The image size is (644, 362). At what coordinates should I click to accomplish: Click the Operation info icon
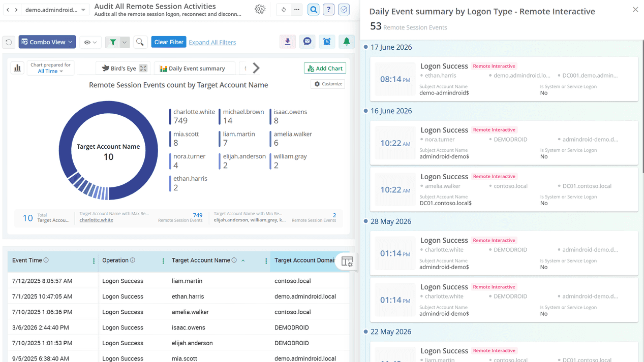pos(133,260)
